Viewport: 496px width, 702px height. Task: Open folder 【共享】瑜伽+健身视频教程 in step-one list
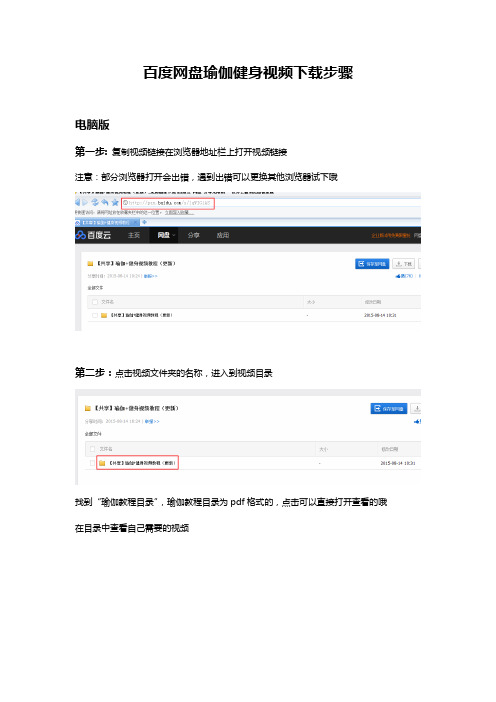141,315
